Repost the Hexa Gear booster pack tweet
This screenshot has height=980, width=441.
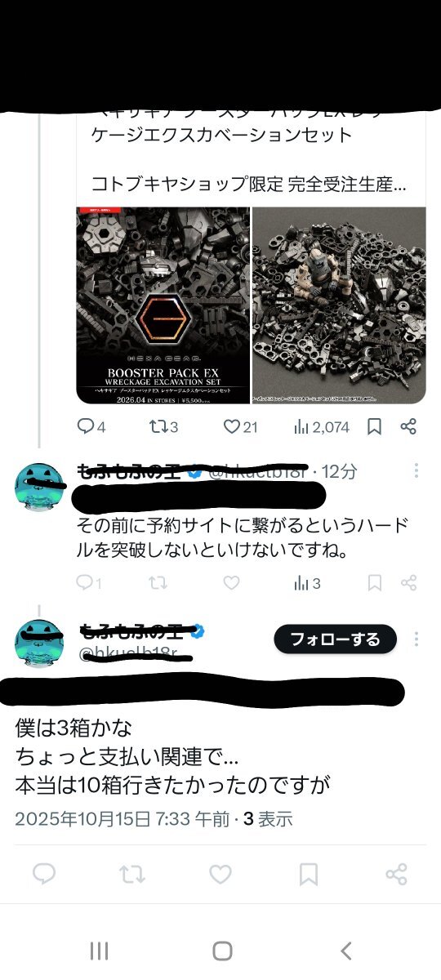(x=163, y=426)
